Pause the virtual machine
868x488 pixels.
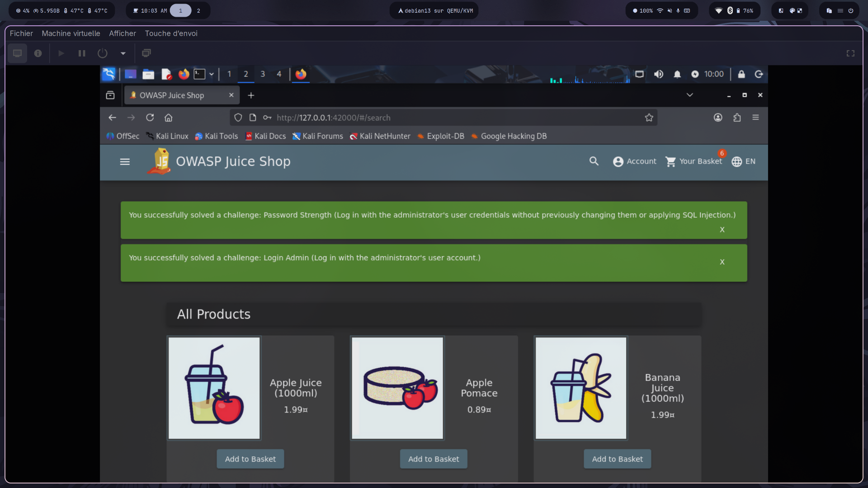[x=82, y=53]
